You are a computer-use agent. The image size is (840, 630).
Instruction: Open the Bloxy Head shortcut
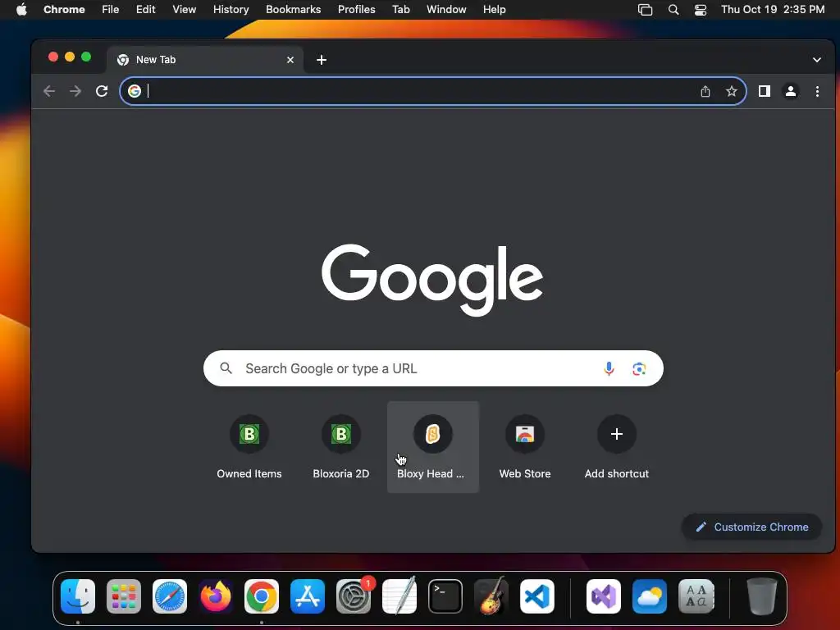click(x=433, y=447)
